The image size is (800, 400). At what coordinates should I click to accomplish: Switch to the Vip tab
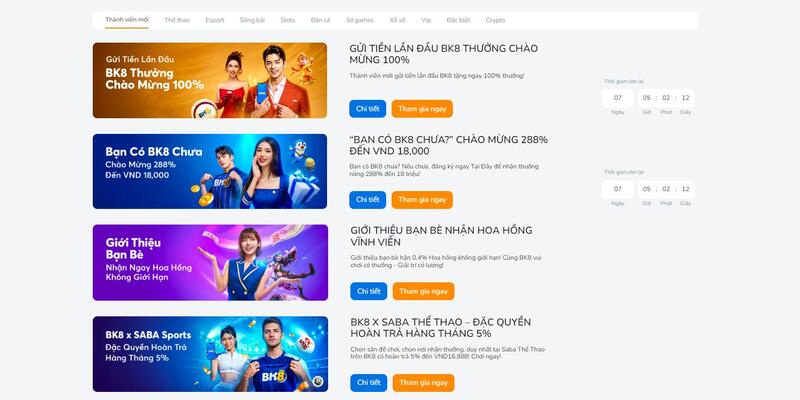[x=426, y=20]
